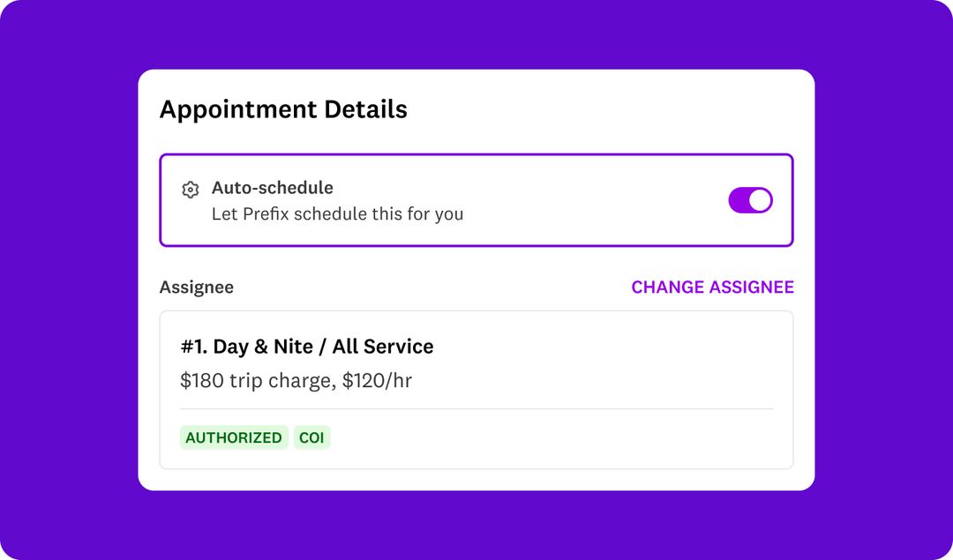This screenshot has width=953, height=560.
Task: Click the divider line above the badges
Action: 476,409
